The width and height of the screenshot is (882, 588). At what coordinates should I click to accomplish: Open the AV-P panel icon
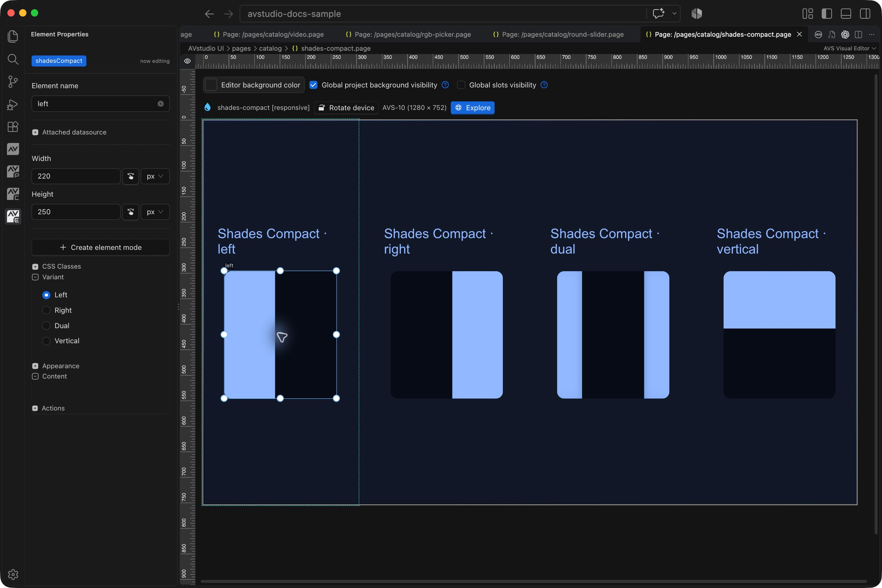13,172
